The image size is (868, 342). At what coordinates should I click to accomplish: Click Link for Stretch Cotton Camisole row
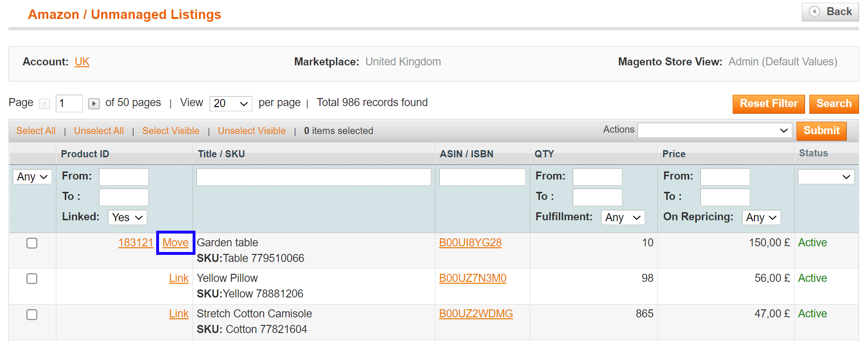click(x=179, y=314)
